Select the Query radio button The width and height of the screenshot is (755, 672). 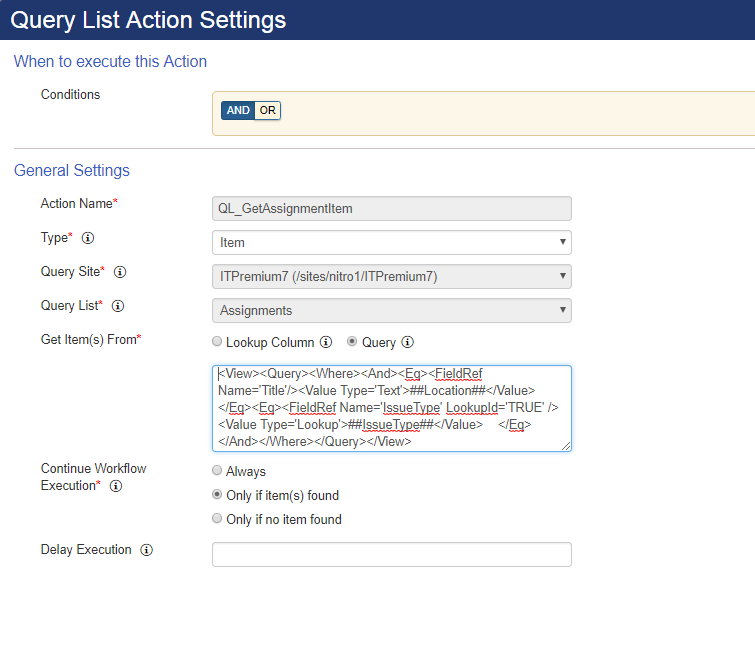coord(352,341)
